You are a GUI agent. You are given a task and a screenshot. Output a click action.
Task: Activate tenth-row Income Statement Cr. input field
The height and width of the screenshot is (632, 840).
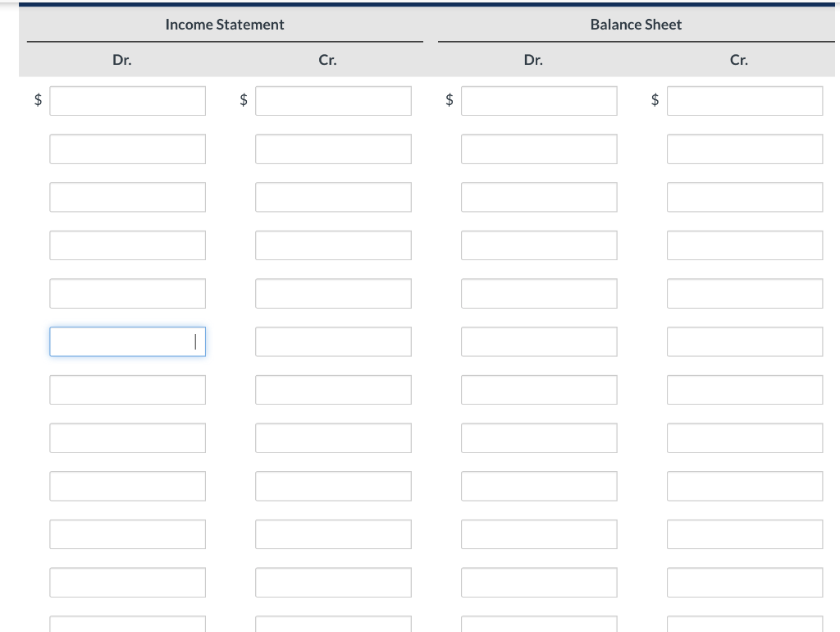[333, 534]
